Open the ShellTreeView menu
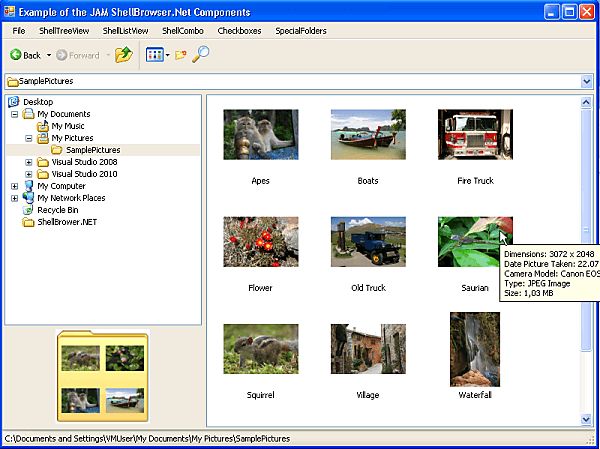The image size is (600, 449). pyautogui.click(x=64, y=31)
